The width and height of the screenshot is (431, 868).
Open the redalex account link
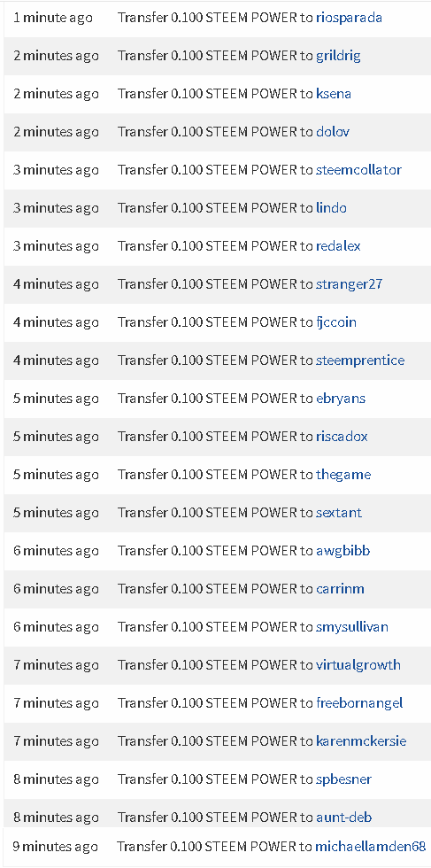point(338,246)
